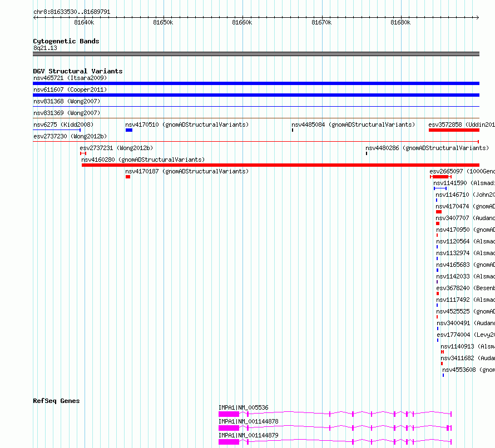Click the 81680k mark on the ruler
Screen dimensions: 495x448
pos(400,22)
